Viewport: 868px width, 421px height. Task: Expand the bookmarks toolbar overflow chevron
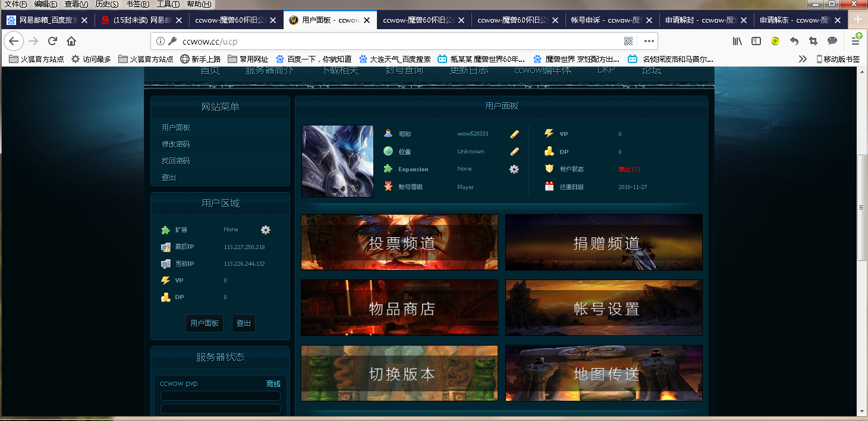click(x=803, y=59)
